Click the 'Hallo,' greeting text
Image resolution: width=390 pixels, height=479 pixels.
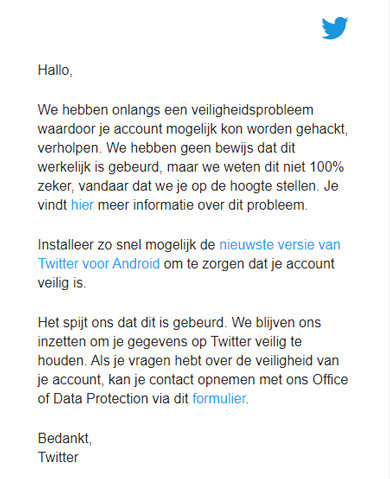55,70
